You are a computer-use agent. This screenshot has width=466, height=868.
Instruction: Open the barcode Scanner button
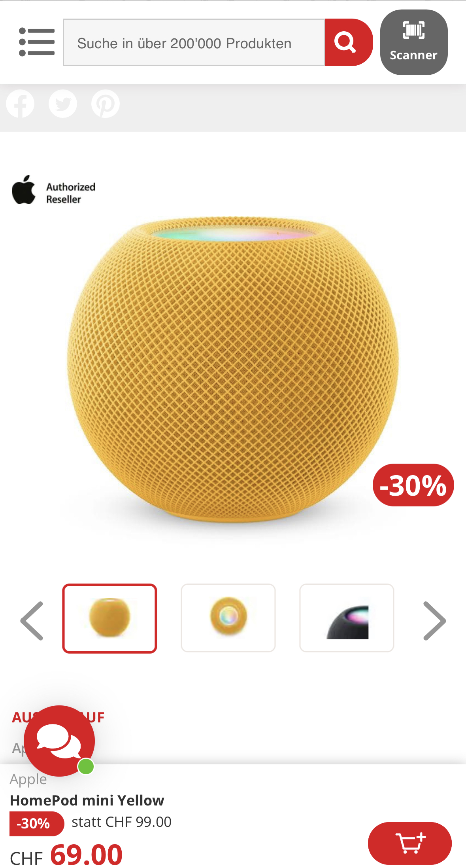pyautogui.click(x=414, y=42)
